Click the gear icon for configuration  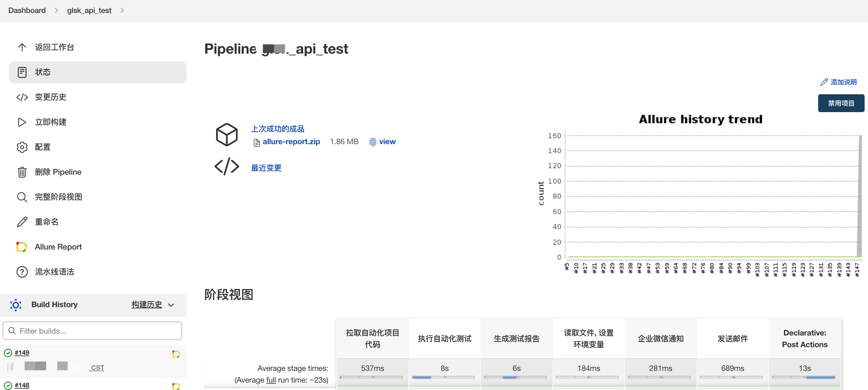click(22, 147)
